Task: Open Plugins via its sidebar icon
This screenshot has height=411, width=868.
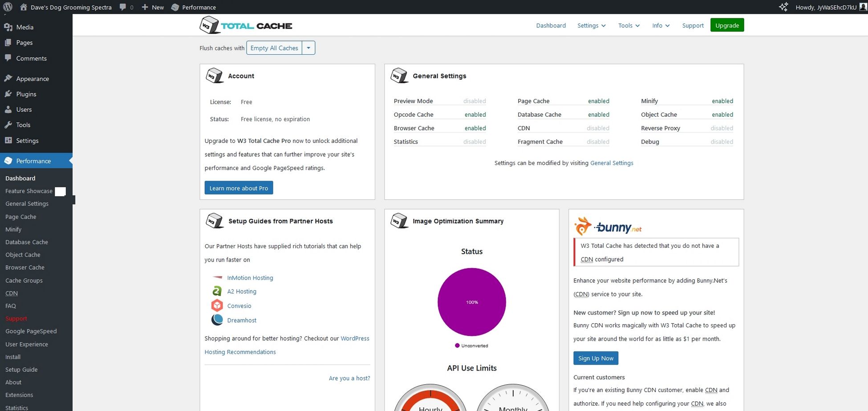Action: click(8, 94)
